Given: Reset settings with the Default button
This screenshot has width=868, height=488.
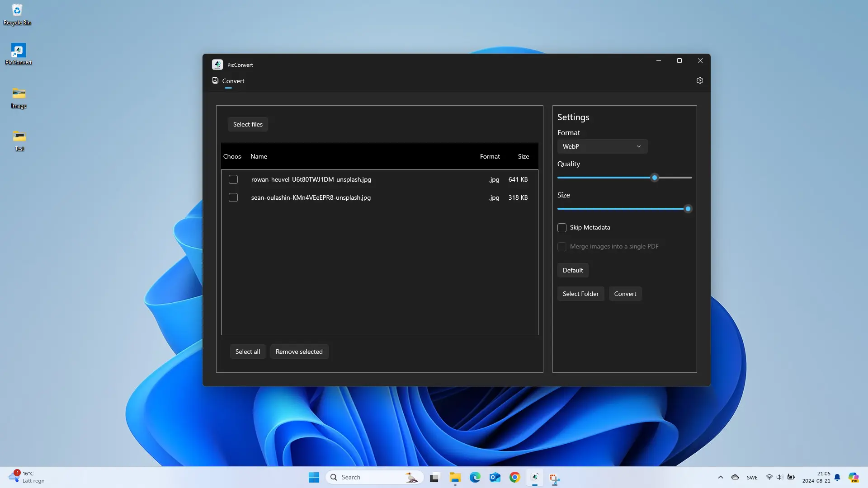Looking at the screenshot, I should 573,270.
